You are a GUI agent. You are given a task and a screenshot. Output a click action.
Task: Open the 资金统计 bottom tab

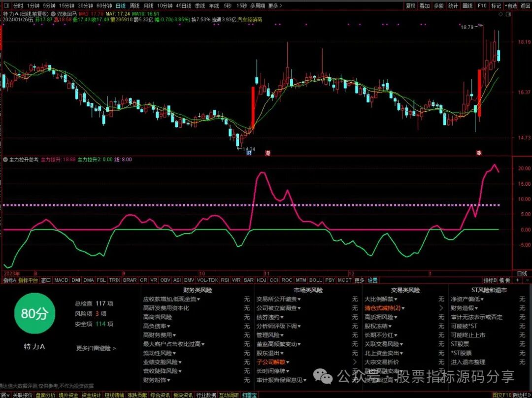click(x=91, y=395)
